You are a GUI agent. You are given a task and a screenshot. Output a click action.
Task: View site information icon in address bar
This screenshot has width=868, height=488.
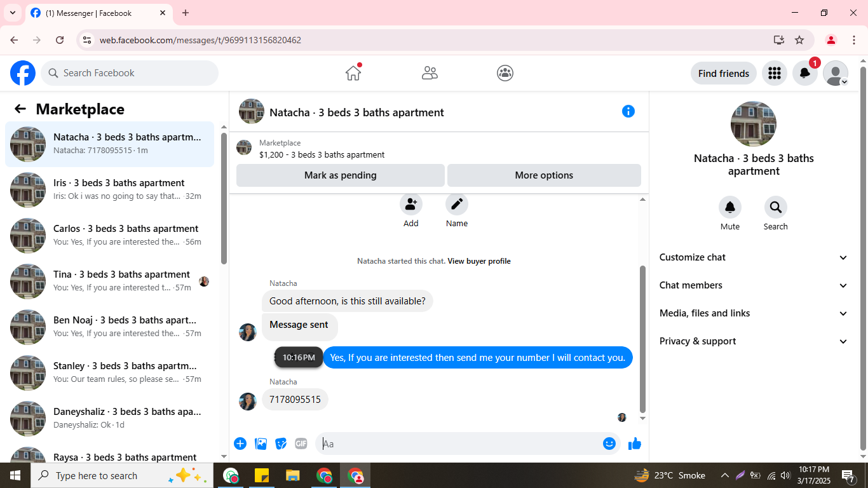click(x=87, y=40)
